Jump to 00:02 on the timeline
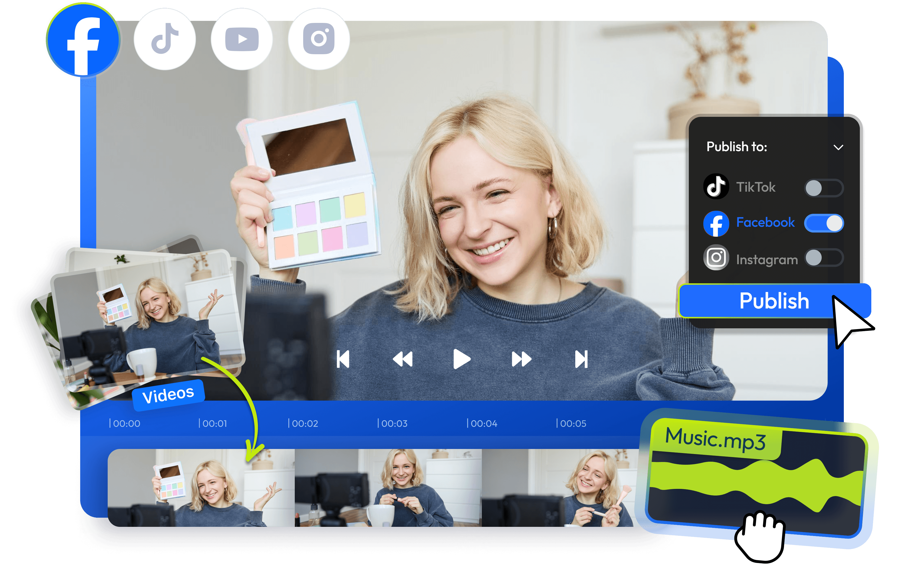The width and height of the screenshot is (924, 578). coord(303,424)
